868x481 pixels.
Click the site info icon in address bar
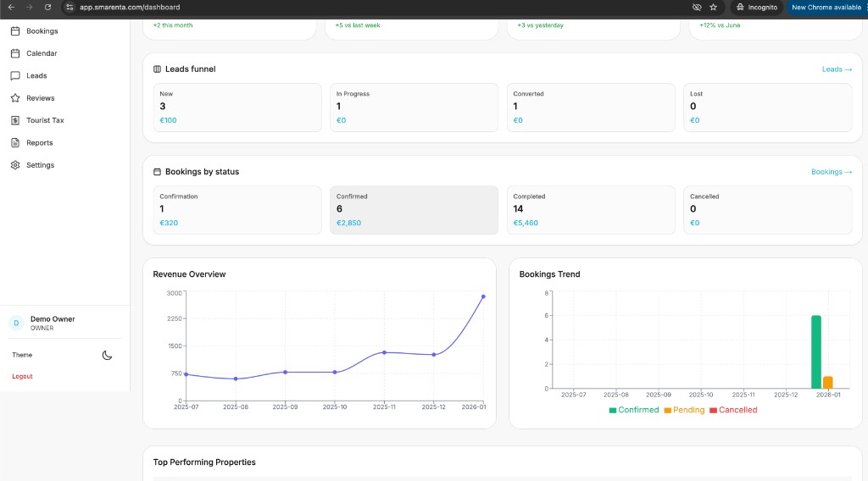pos(70,7)
